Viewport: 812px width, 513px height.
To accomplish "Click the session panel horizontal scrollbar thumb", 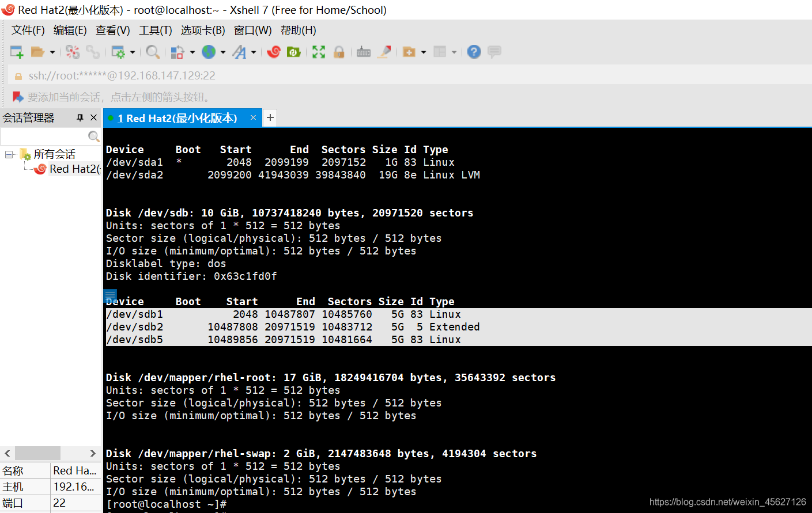I will [x=37, y=453].
